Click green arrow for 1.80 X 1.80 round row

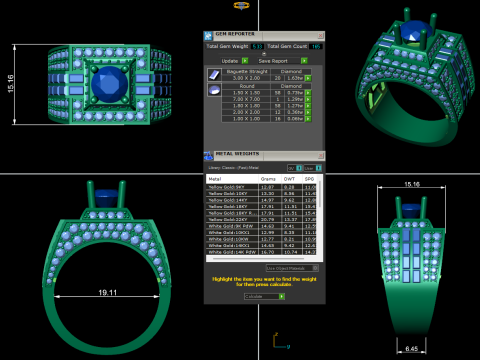pos(308,106)
